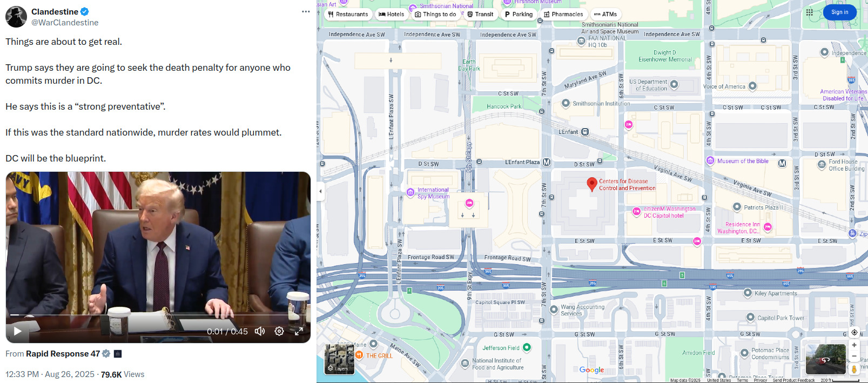Select the Capitol Park Tower marker
This screenshot has height=383, width=868.
tap(750, 317)
